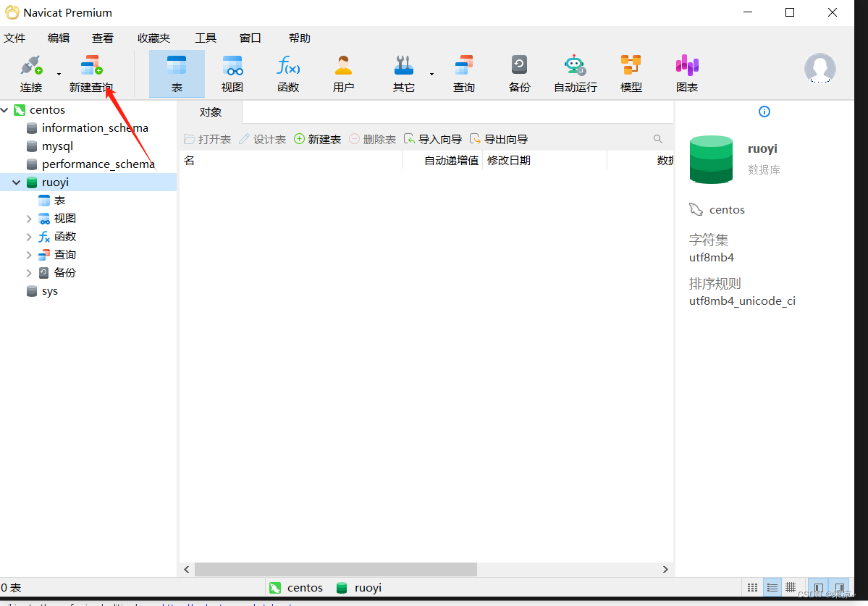Click the user avatar profile icon
Viewport: 868px width, 606px height.
(819, 68)
